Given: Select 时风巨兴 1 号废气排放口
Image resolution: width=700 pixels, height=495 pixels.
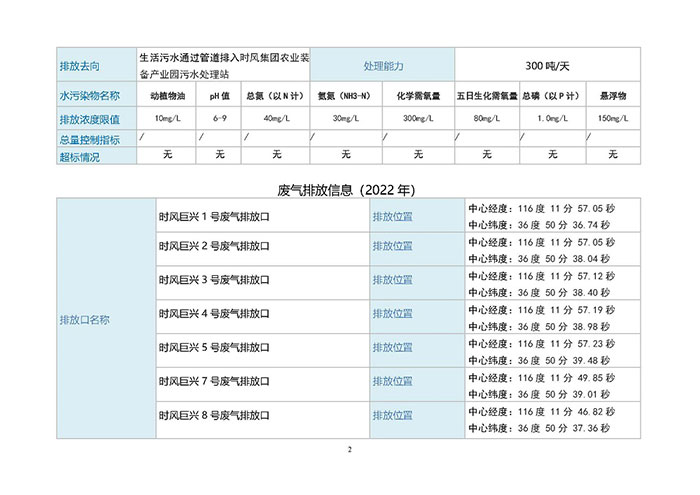Looking at the screenshot, I should pyautogui.click(x=214, y=217).
